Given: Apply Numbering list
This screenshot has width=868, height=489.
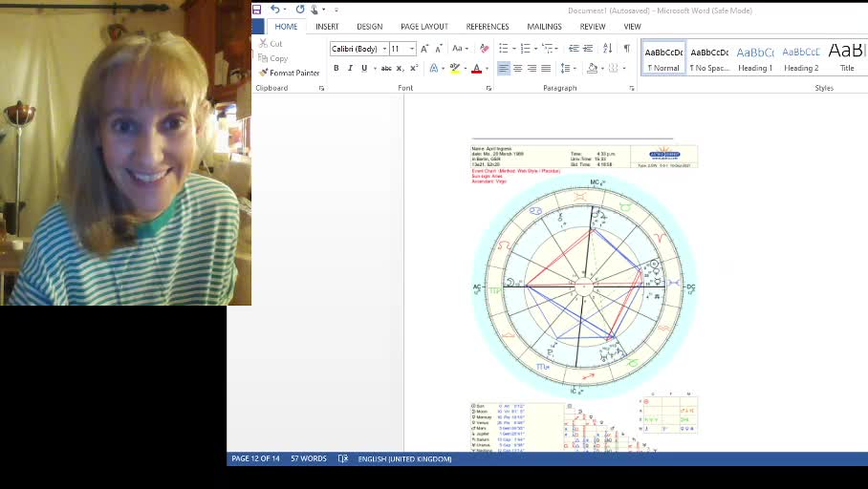Looking at the screenshot, I should (x=526, y=49).
